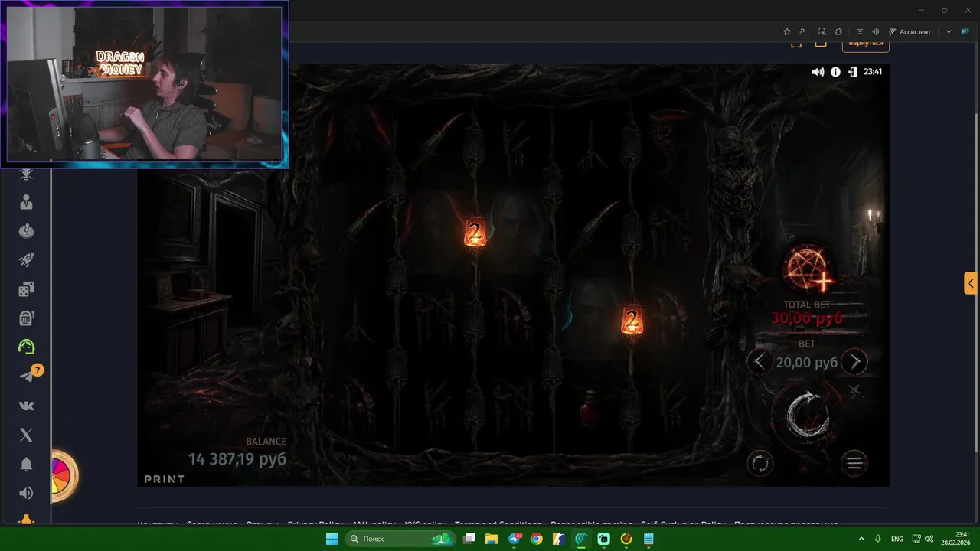The image size is (980, 551).
Task: Open the Windows Start menu
Action: pyautogui.click(x=332, y=539)
